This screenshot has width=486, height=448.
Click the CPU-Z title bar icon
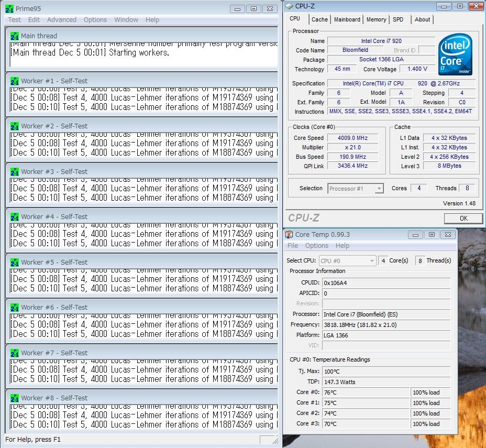289,6
